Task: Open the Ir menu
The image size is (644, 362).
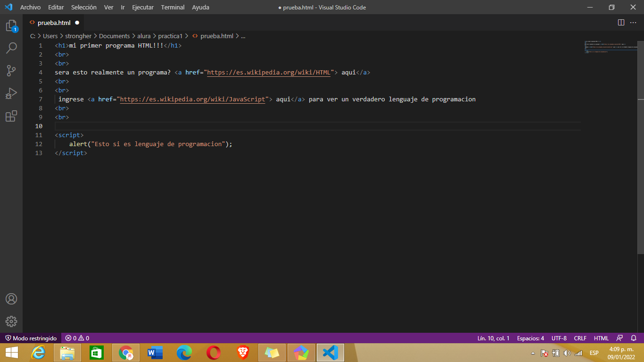Action: coord(123,7)
